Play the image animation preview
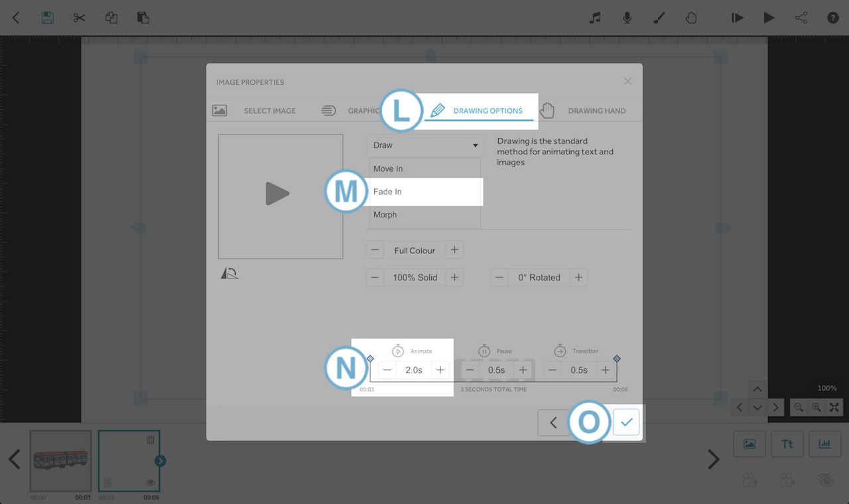The width and height of the screenshot is (849, 504). click(x=278, y=194)
